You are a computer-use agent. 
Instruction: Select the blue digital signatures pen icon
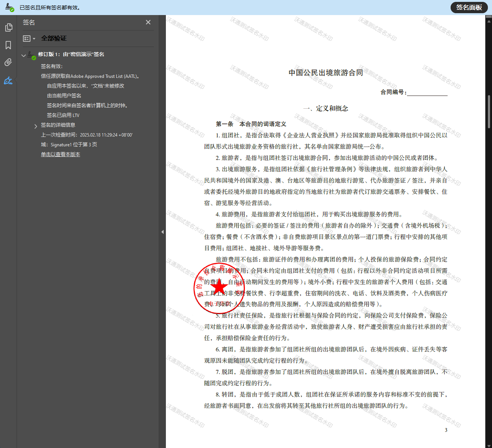(8, 80)
